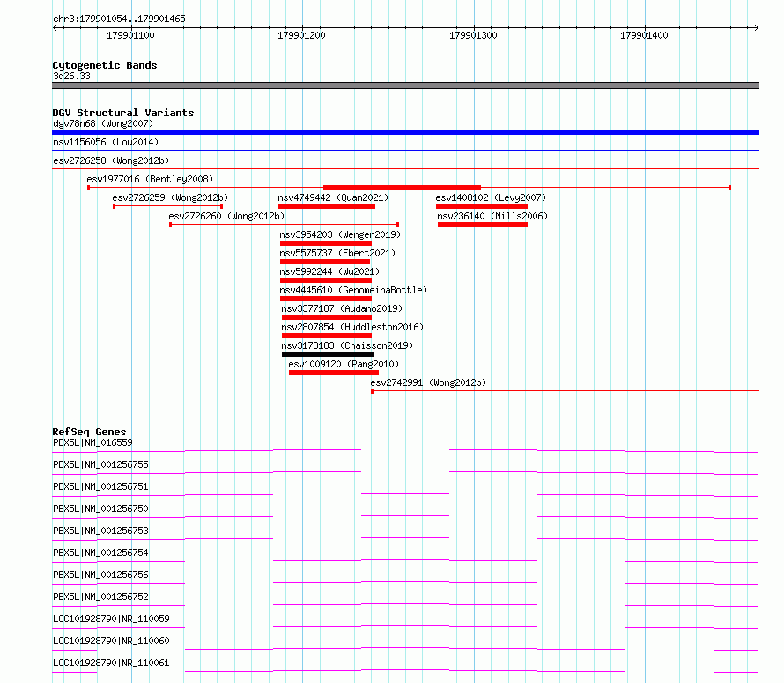The height and width of the screenshot is (683, 784).
Task: Click the right arrow of the coordinate ruler
Action: point(757,27)
